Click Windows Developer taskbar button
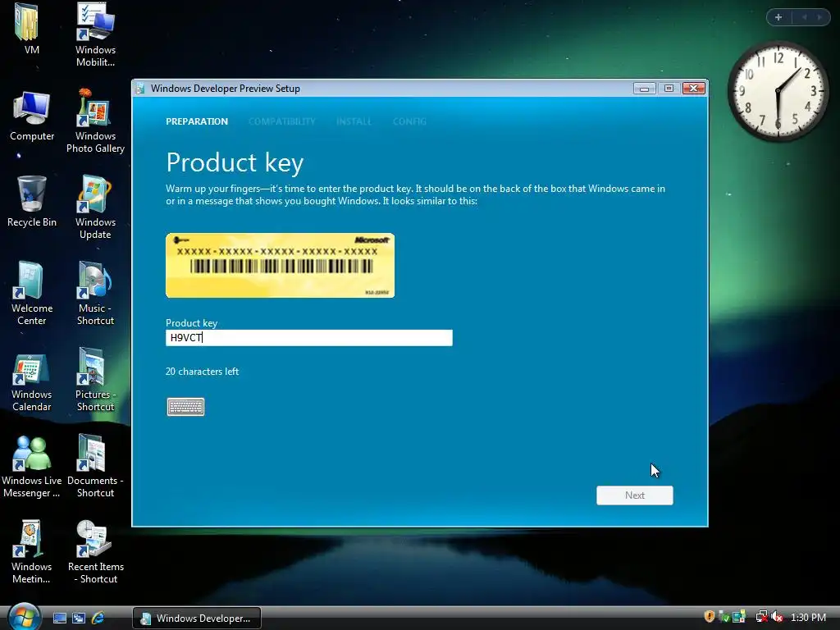The width and height of the screenshot is (840, 630). 197,618
